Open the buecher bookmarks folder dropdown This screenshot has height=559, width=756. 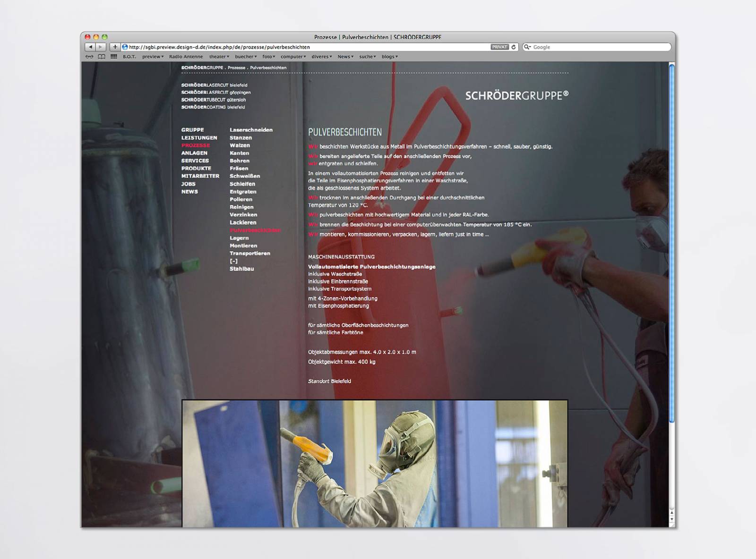pos(246,57)
